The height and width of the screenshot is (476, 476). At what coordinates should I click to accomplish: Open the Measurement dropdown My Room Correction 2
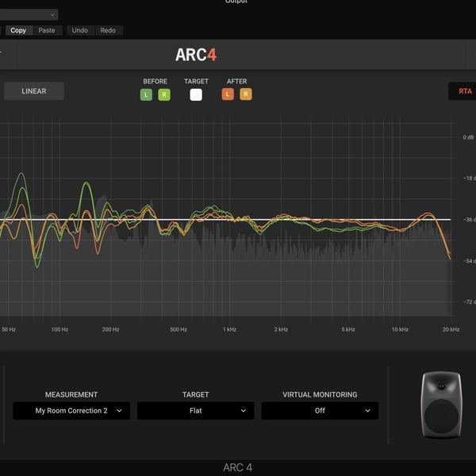[71, 411]
